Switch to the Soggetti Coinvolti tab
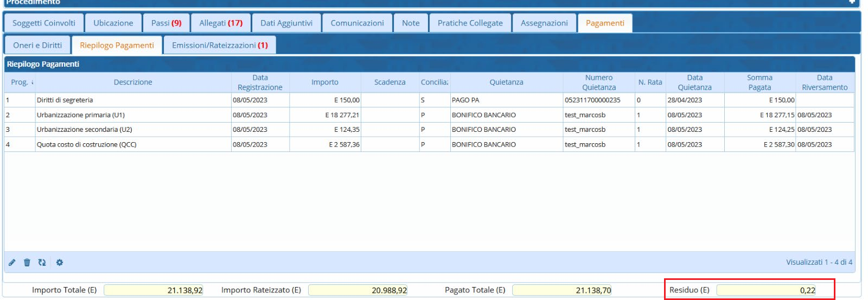Viewport: 868px width, 300px height. pos(44,23)
